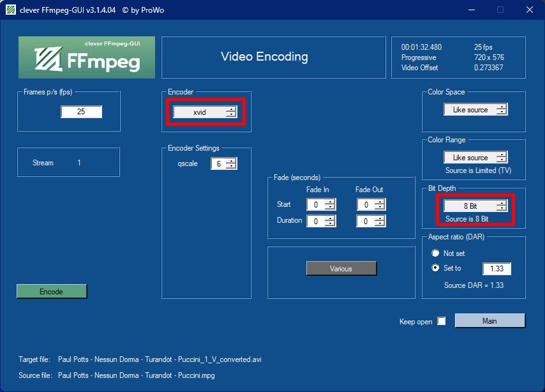This screenshot has width=545, height=392.
Task: Step Color Space selector down arrow
Action: tap(502, 112)
